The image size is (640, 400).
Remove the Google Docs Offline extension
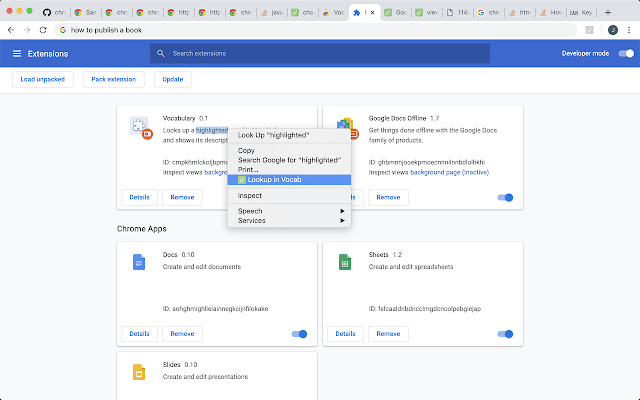click(388, 197)
